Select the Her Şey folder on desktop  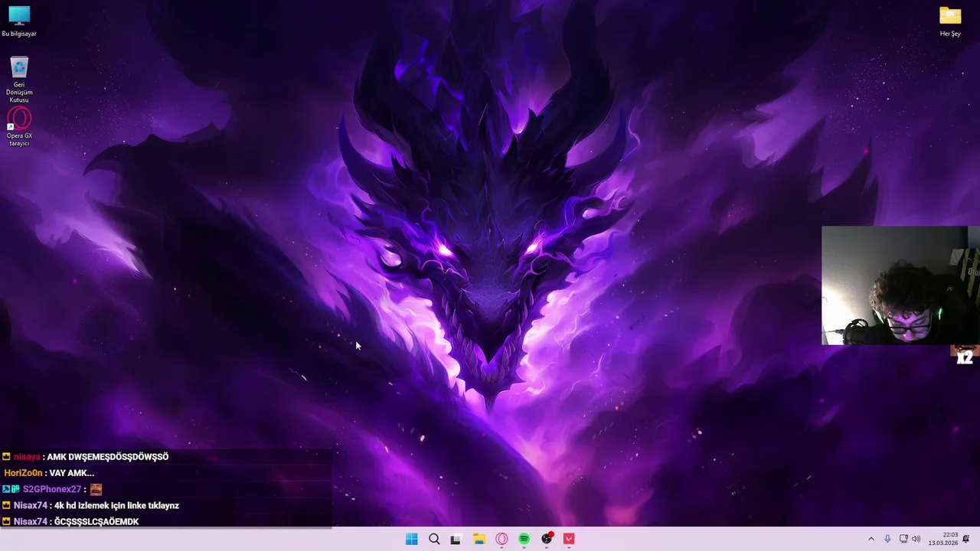pyautogui.click(x=950, y=21)
